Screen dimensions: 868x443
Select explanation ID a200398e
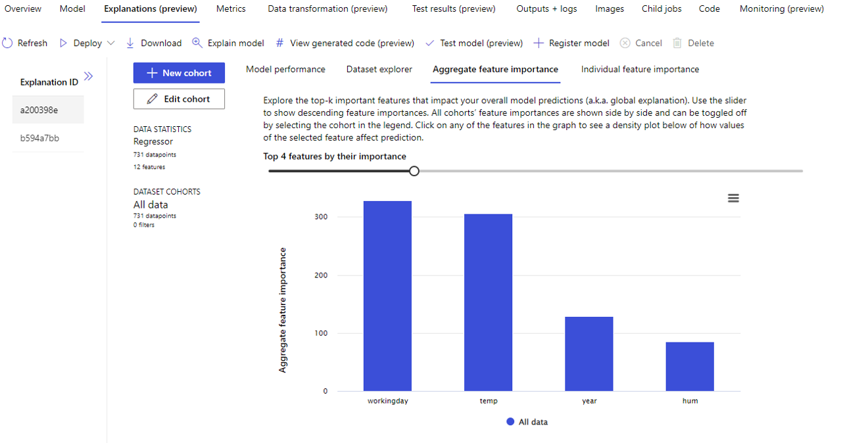click(x=48, y=110)
